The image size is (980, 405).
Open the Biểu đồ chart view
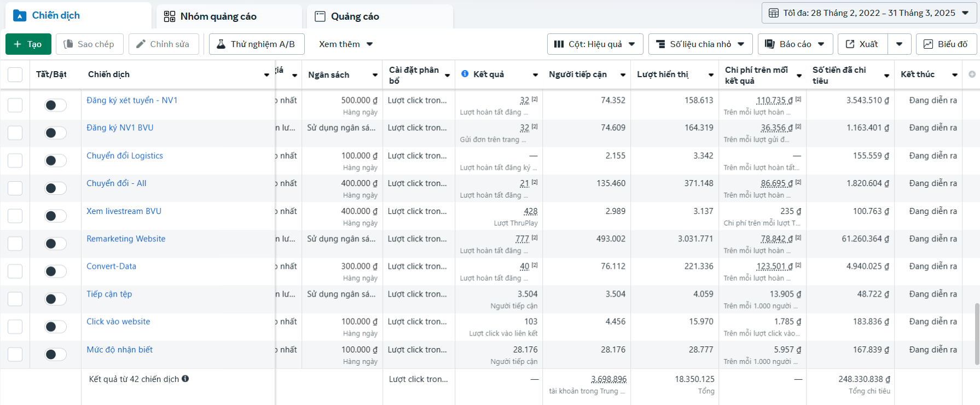tap(946, 44)
